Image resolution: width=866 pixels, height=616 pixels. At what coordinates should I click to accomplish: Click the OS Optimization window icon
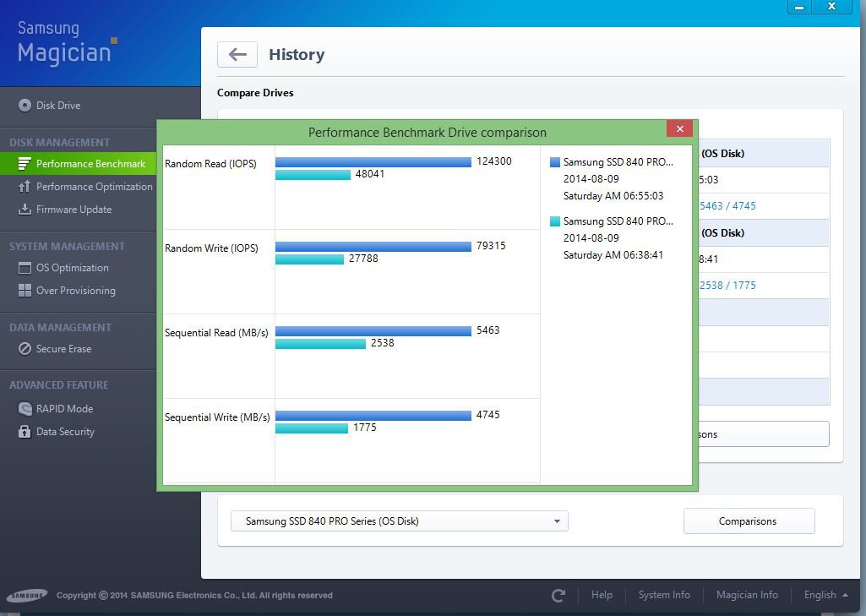25,268
